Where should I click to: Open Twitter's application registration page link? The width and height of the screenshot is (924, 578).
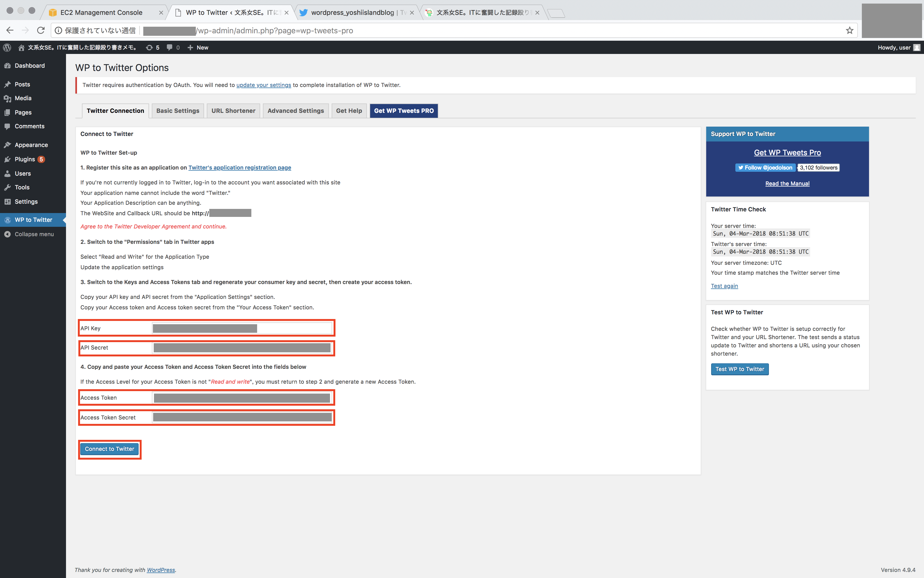coord(240,167)
